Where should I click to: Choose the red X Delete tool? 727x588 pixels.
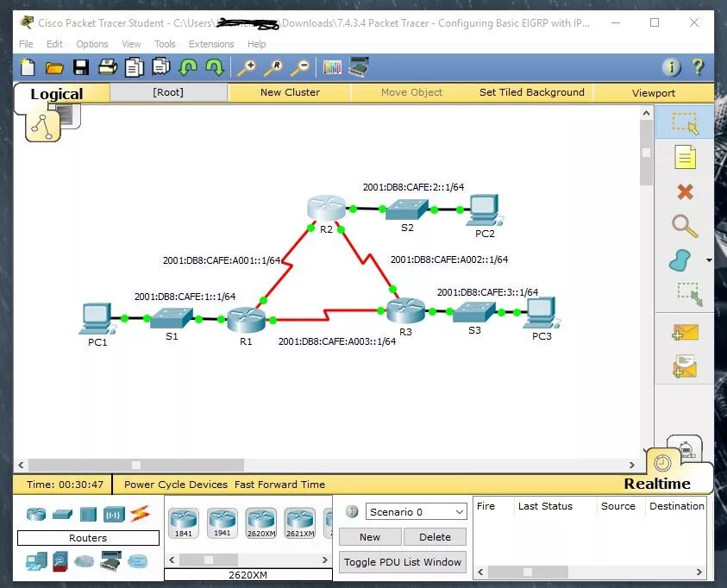[x=685, y=191]
